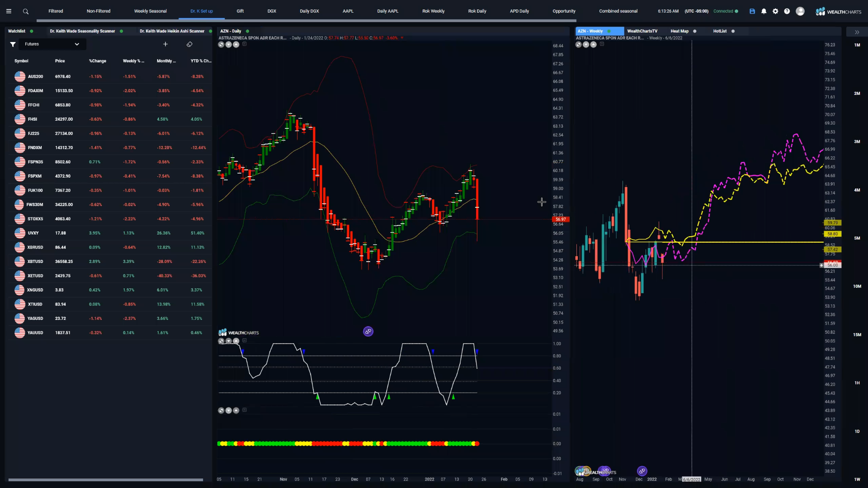868x488 pixels.
Task: Collapse the right timeframe sidebar with the double chevron
Action: pyautogui.click(x=857, y=32)
